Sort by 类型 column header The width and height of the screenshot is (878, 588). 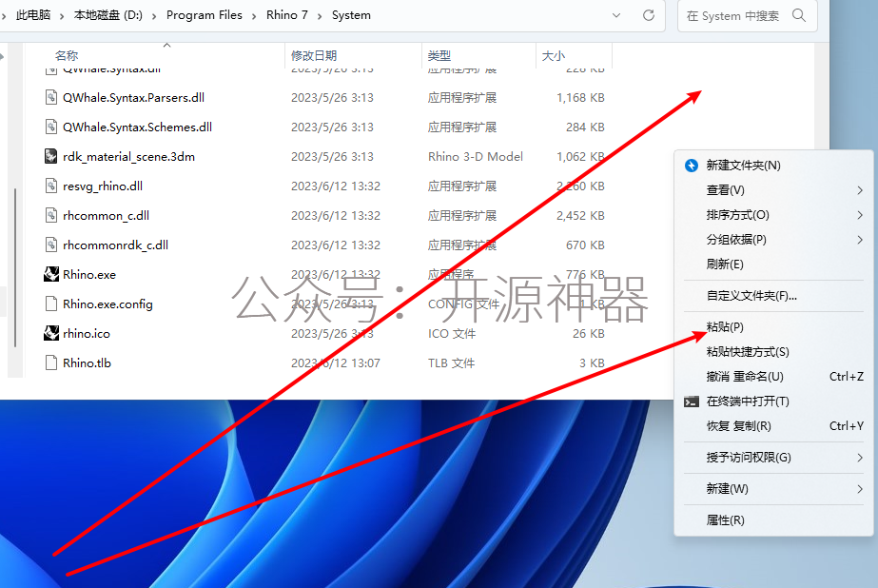point(439,56)
